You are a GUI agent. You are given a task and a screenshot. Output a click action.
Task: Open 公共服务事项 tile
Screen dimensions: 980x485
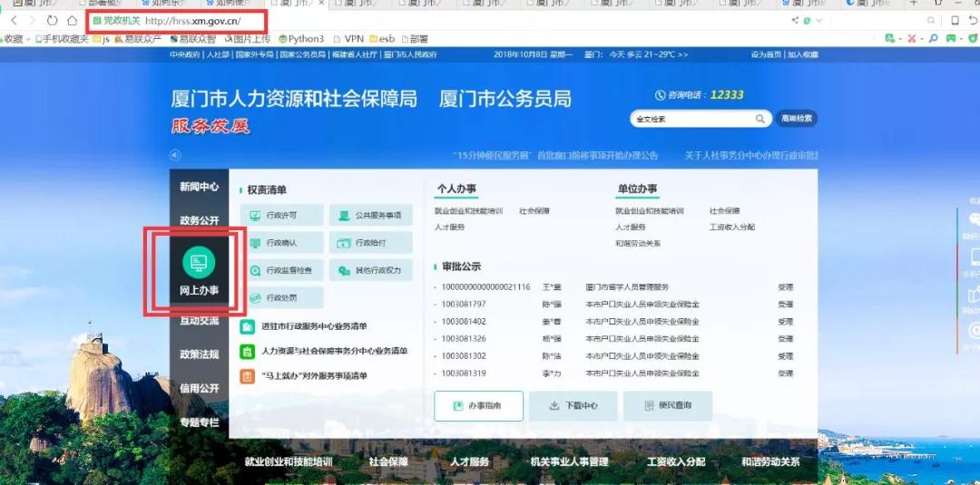[370, 216]
